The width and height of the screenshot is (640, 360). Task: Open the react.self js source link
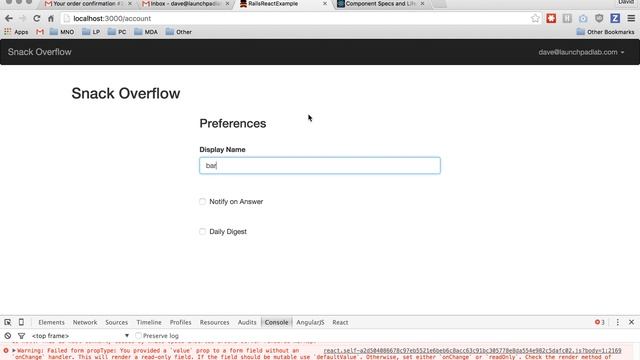click(x=472, y=351)
